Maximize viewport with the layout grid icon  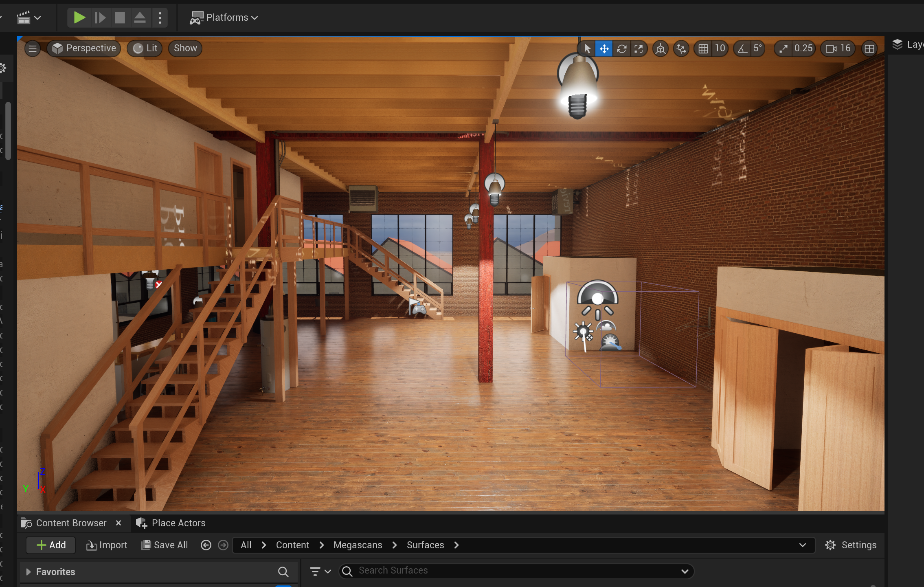click(x=869, y=49)
